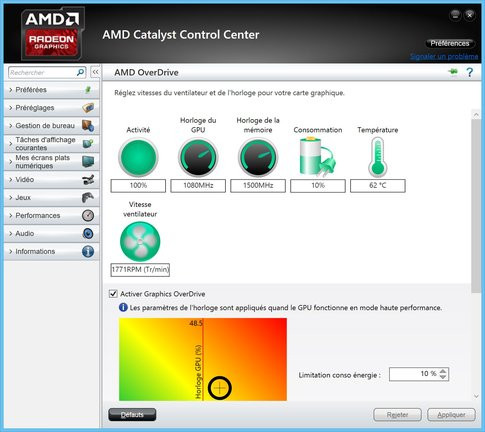Minimize the Catalyst Control Center window
The height and width of the screenshot is (432, 485).
[455, 15]
